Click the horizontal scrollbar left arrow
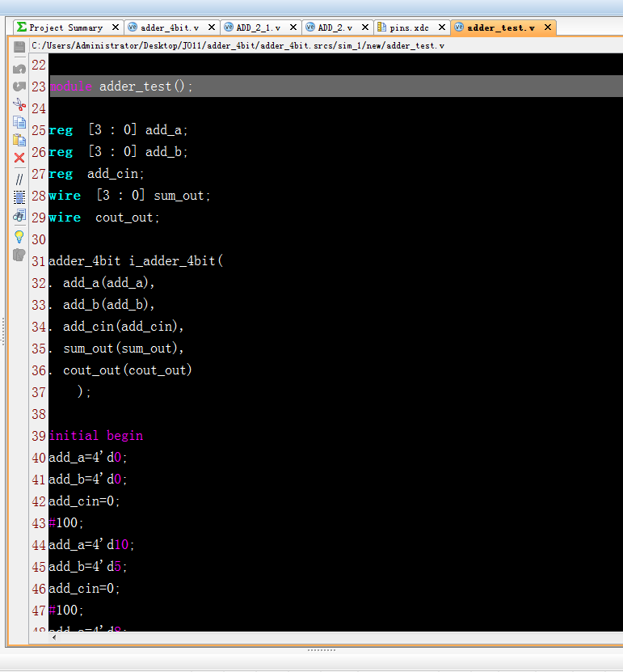Screen dimensions: 623x672 (x=54, y=638)
